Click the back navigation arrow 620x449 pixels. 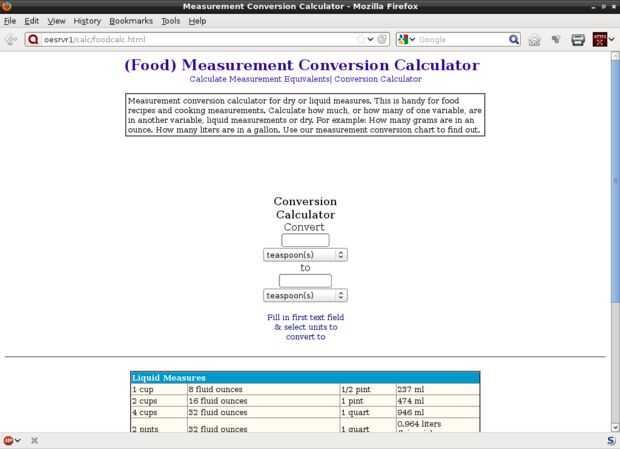pos(11,40)
